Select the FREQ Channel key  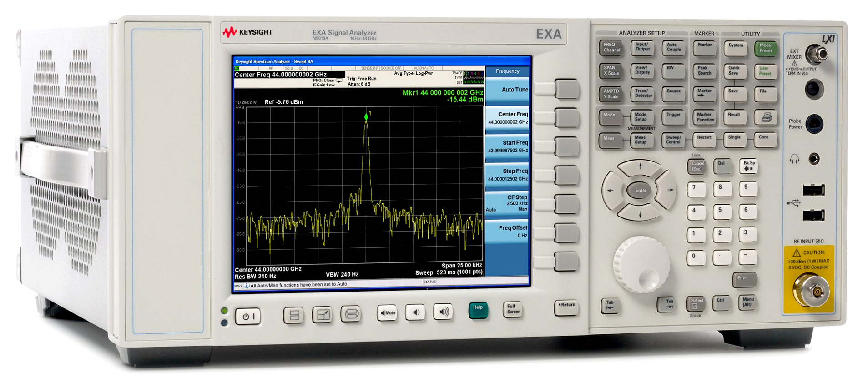(611, 48)
